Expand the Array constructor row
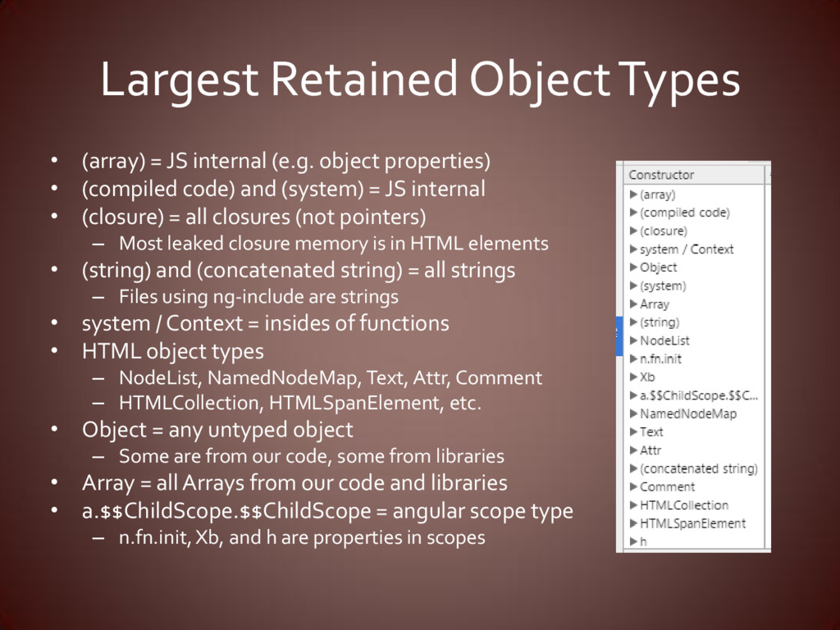This screenshot has width=840, height=630. coord(633,304)
